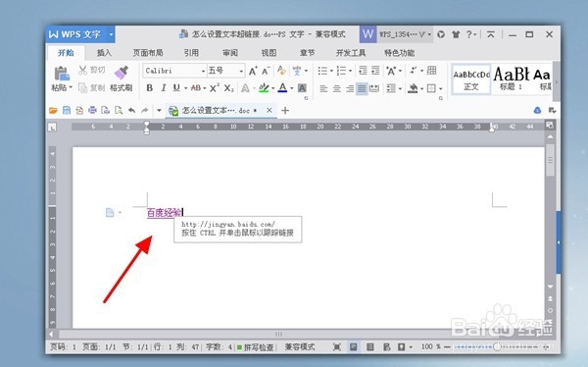Align paragraph text right

(x=350, y=88)
